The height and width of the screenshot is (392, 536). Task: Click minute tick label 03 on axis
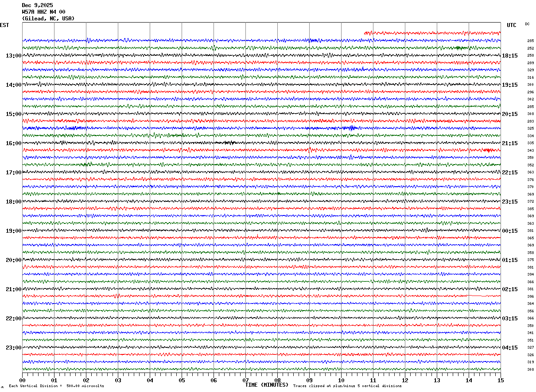[x=118, y=380]
